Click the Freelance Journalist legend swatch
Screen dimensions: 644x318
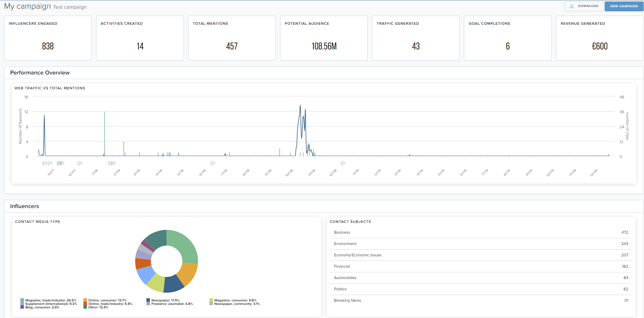(148, 304)
